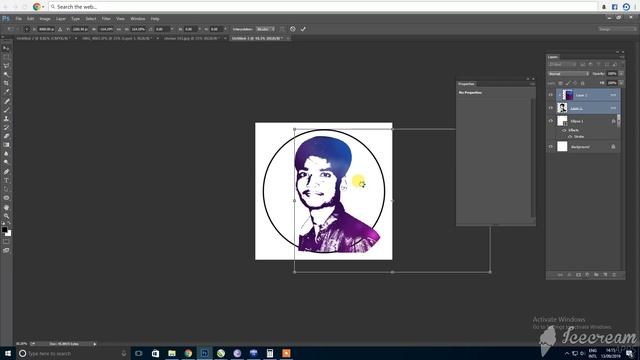This screenshot has width=640, height=360.
Task: Open File Explorer from the taskbar
Action: click(x=172, y=353)
